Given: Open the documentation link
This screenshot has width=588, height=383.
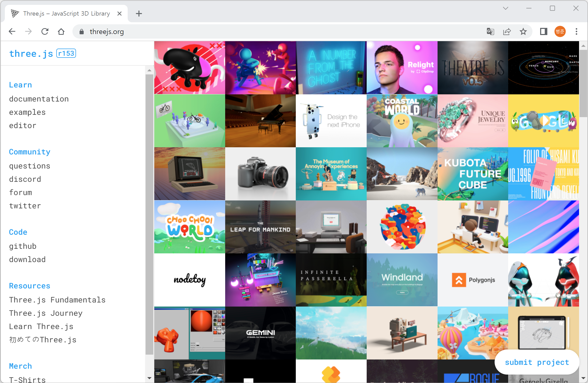Looking at the screenshot, I should click(x=39, y=99).
